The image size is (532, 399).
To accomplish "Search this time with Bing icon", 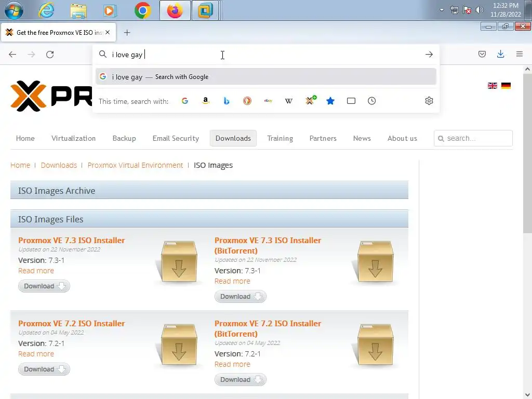I will [227, 101].
